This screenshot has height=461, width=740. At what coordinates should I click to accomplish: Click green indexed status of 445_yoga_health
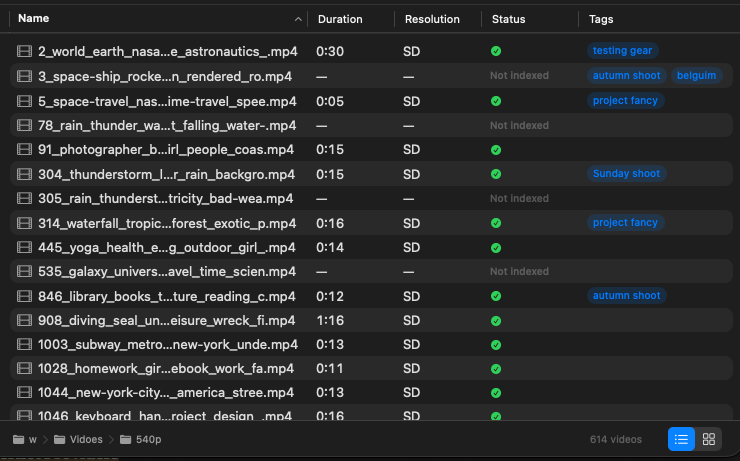tap(496, 248)
